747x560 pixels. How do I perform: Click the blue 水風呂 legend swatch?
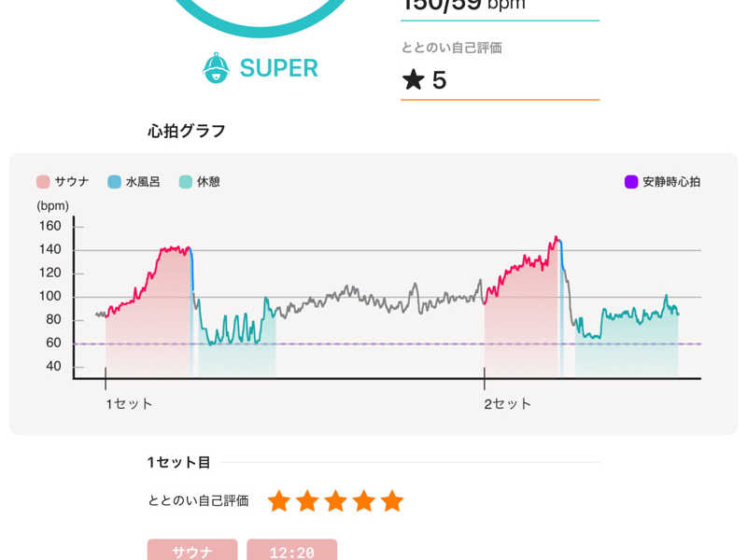114,182
